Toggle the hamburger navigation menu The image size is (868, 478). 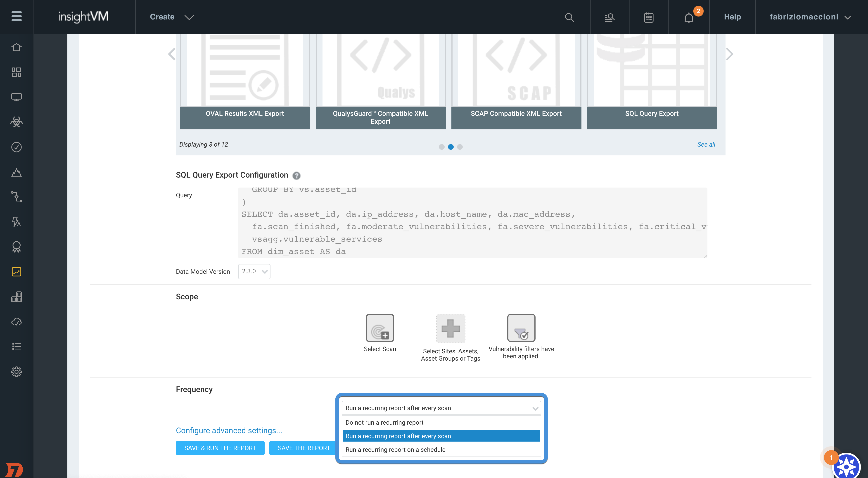16,16
